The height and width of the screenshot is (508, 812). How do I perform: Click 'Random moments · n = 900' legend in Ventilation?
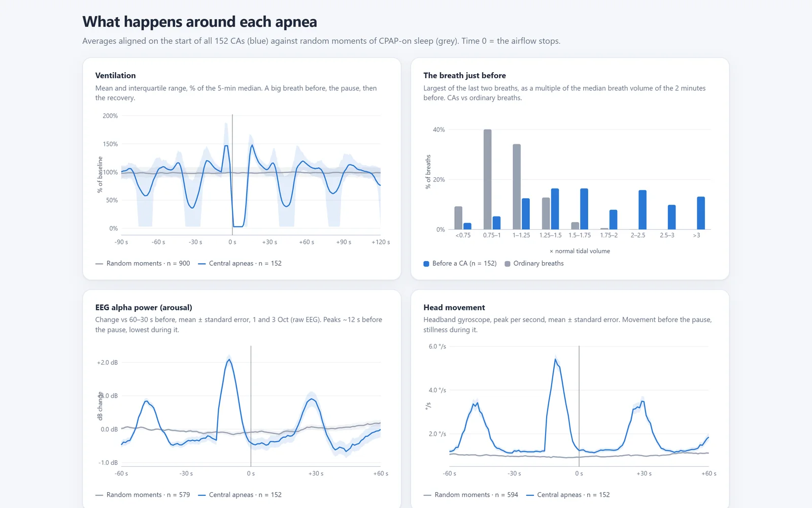tap(143, 263)
